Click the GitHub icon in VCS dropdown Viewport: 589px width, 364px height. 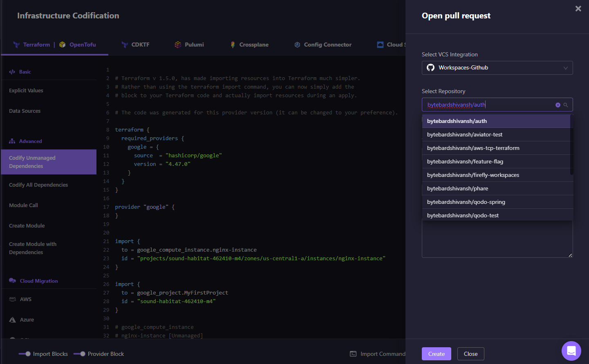(x=431, y=68)
